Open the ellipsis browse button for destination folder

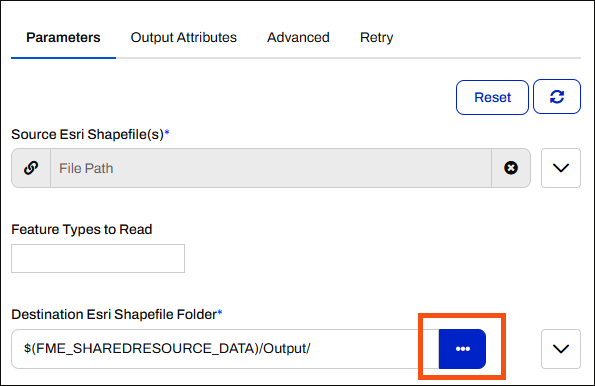[x=462, y=349]
